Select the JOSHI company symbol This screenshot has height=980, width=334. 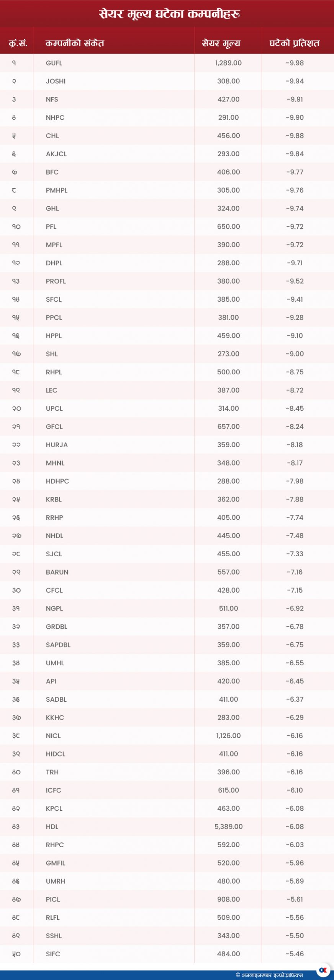click(56, 81)
